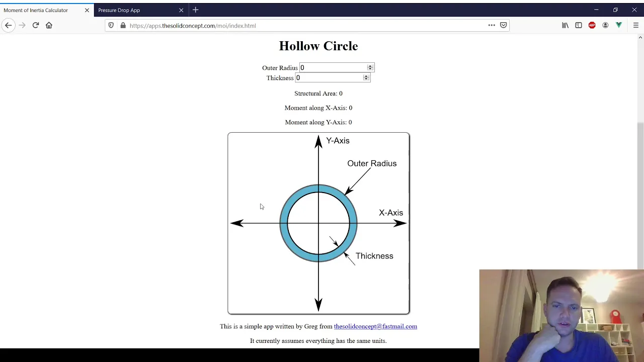Open the page actions ellipsis menu
The height and width of the screenshot is (362, 644).
492,25
